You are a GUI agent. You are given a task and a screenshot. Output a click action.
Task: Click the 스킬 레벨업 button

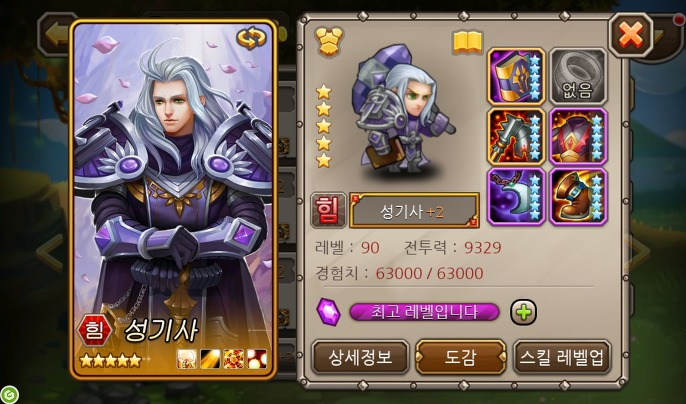562,358
